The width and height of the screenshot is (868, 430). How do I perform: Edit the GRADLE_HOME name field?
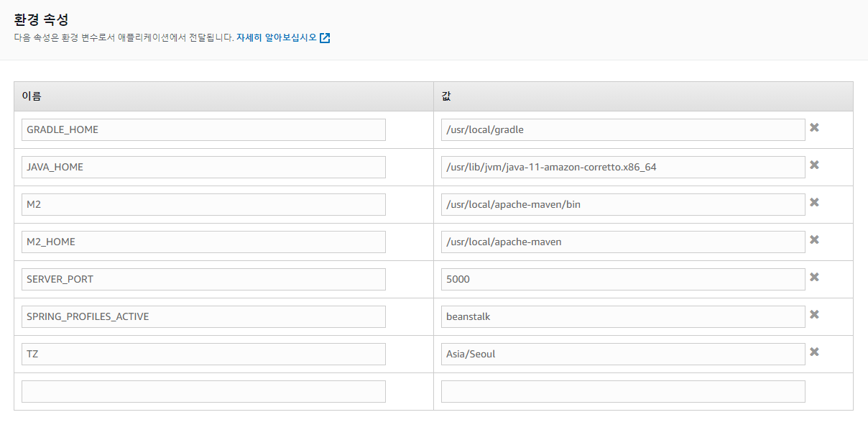(x=203, y=129)
